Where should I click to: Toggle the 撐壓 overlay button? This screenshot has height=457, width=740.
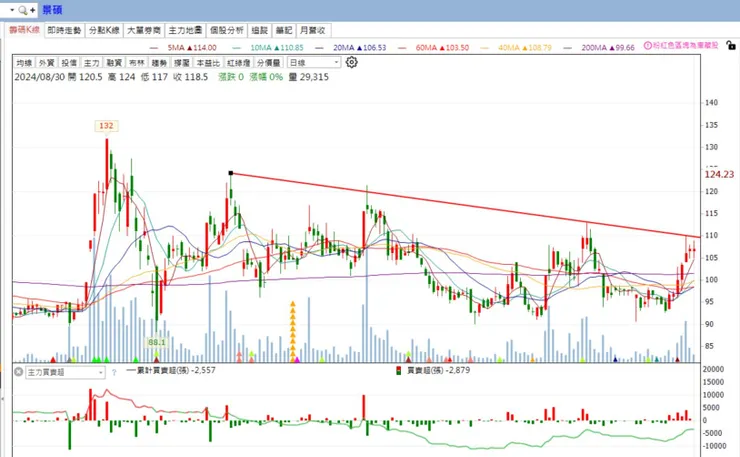point(182,62)
